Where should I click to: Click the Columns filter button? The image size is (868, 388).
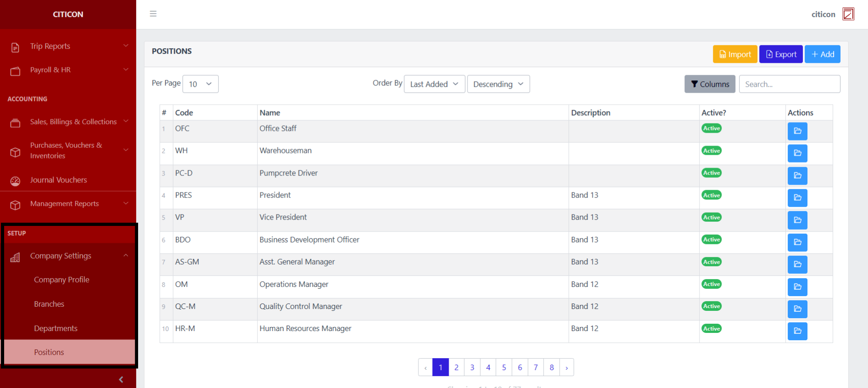(x=710, y=84)
